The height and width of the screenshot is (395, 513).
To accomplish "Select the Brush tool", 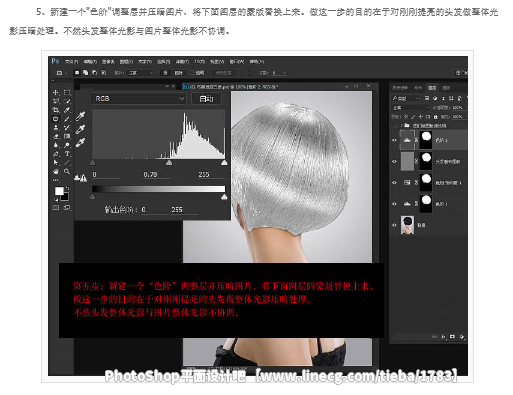I will coord(67,119).
